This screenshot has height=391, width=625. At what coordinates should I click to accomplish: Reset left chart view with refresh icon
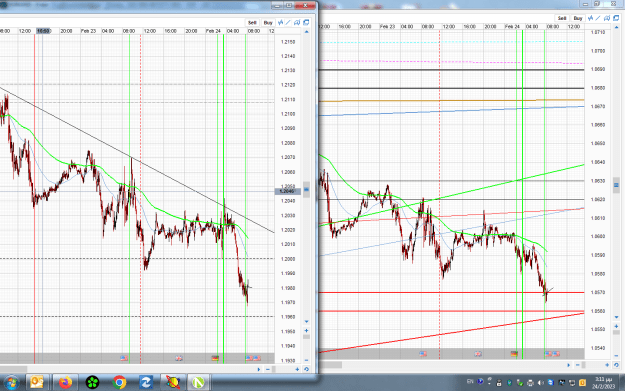[x=307, y=369]
